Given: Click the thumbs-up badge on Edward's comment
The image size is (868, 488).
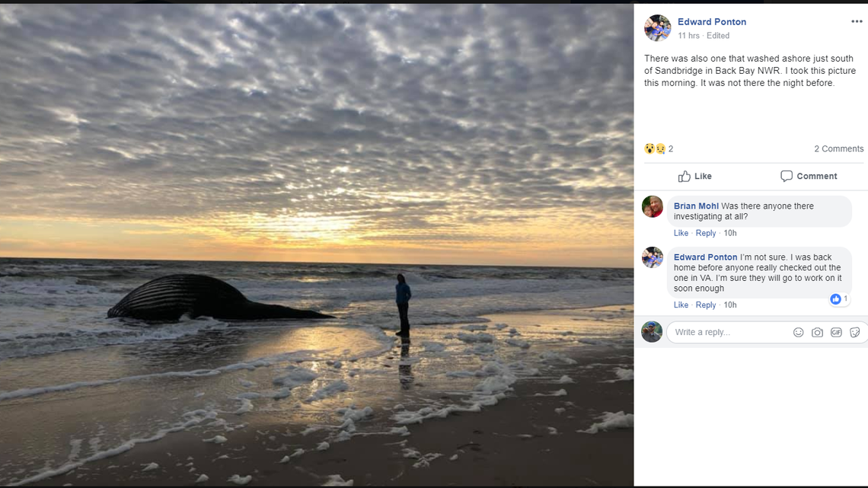Looking at the screenshot, I should click(836, 298).
